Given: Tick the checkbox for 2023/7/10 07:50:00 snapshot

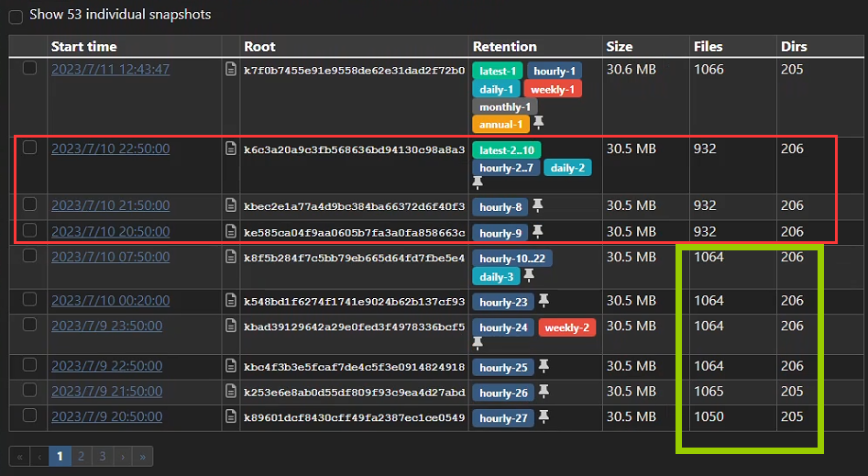Looking at the screenshot, I should [30, 257].
